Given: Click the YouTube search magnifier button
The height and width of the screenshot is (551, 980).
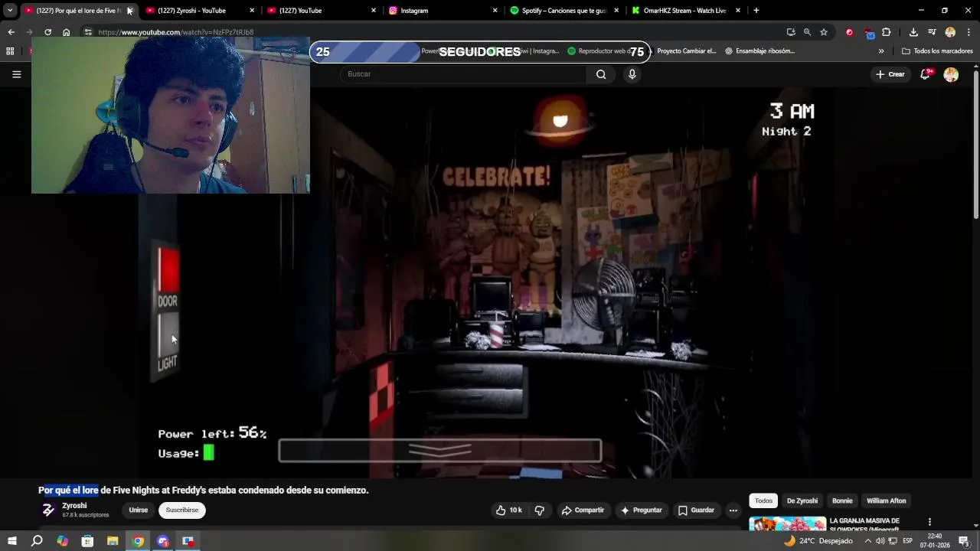Looking at the screenshot, I should coord(601,74).
